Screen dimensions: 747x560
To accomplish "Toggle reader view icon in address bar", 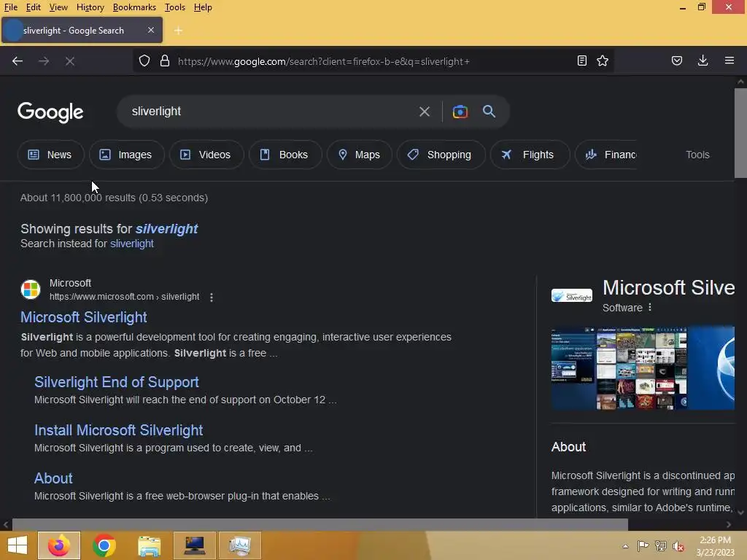I will (x=581, y=61).
